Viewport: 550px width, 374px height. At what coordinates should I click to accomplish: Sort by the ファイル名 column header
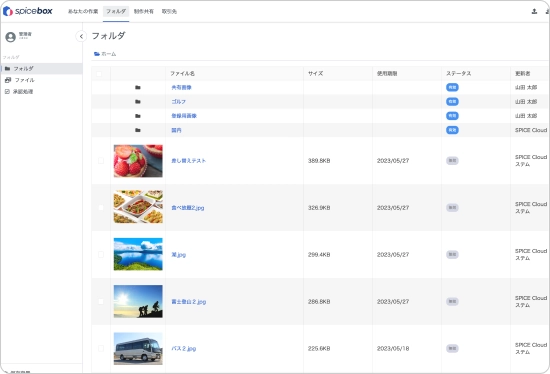coord(182,73)
